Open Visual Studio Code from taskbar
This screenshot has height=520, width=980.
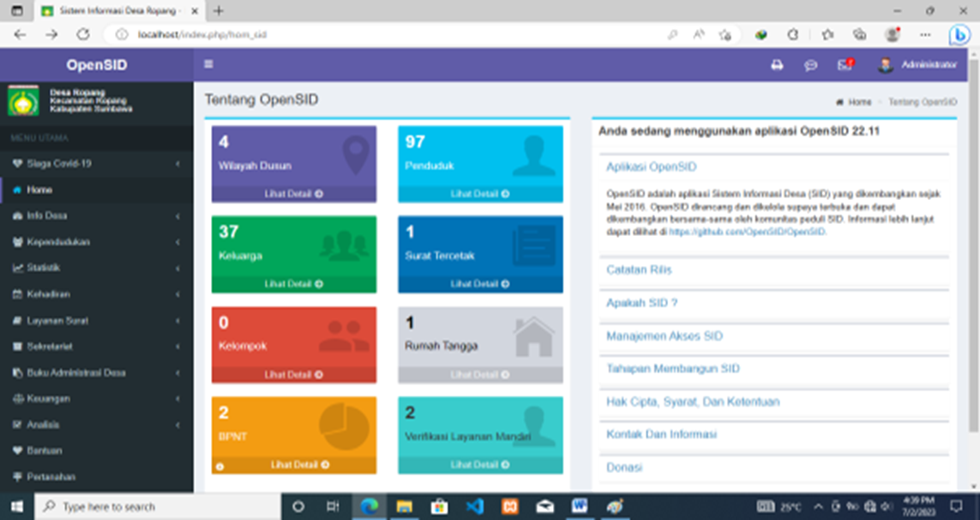click(474, 507)
